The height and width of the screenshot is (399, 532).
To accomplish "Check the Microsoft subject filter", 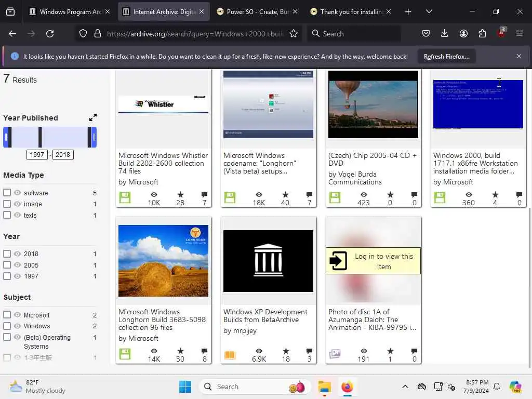I will point(7,314).
